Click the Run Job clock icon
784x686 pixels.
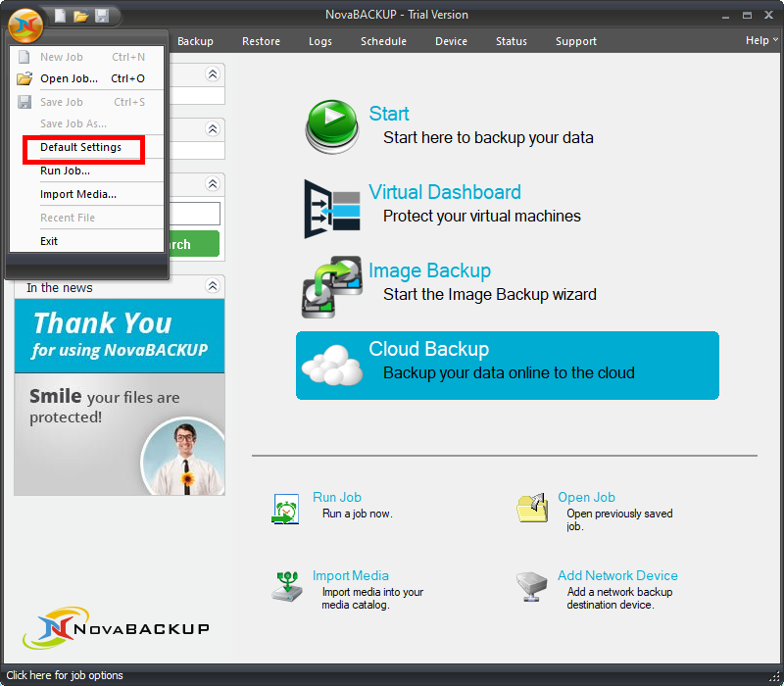[285, 509]
